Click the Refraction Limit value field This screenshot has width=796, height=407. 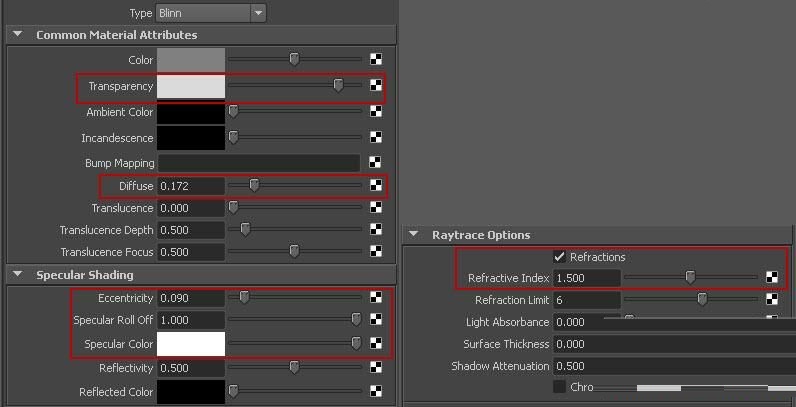(587, 300)
